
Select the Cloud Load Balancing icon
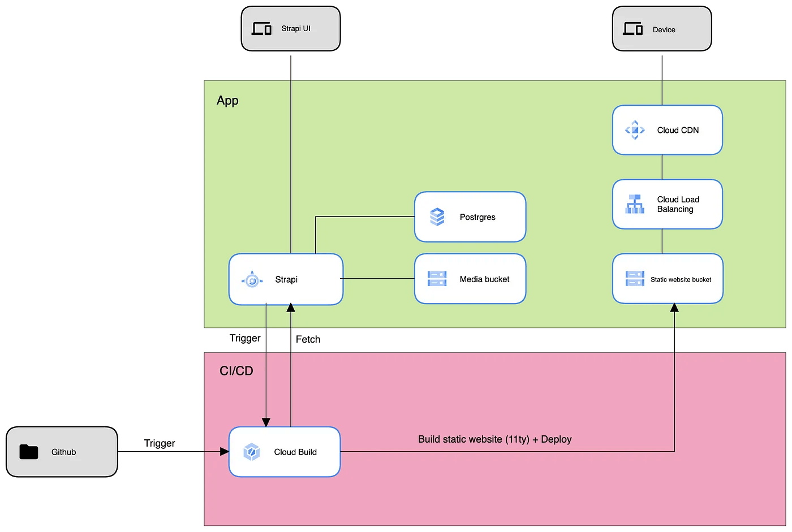(x=635, y=204)
